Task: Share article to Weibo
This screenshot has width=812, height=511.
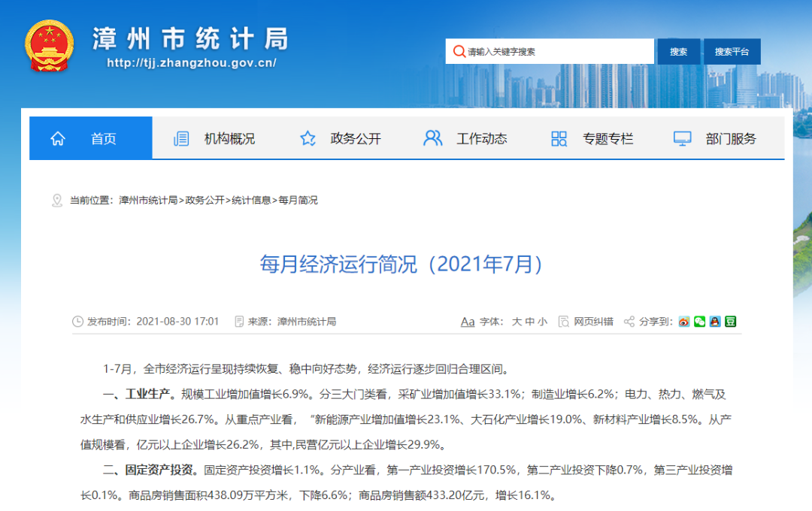Action: [684, 322]
